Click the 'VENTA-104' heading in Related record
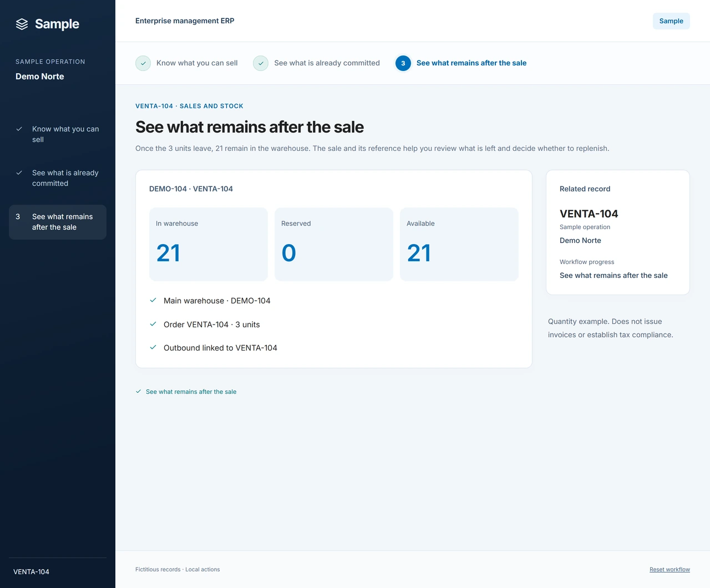The height and width of the screenshot is (588, 710). pos(589,214)
